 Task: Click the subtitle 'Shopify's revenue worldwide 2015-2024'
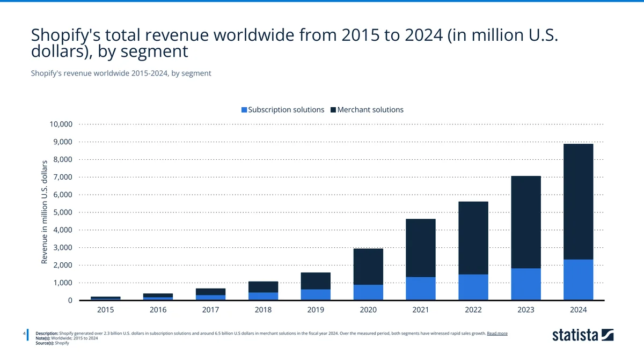121,73
